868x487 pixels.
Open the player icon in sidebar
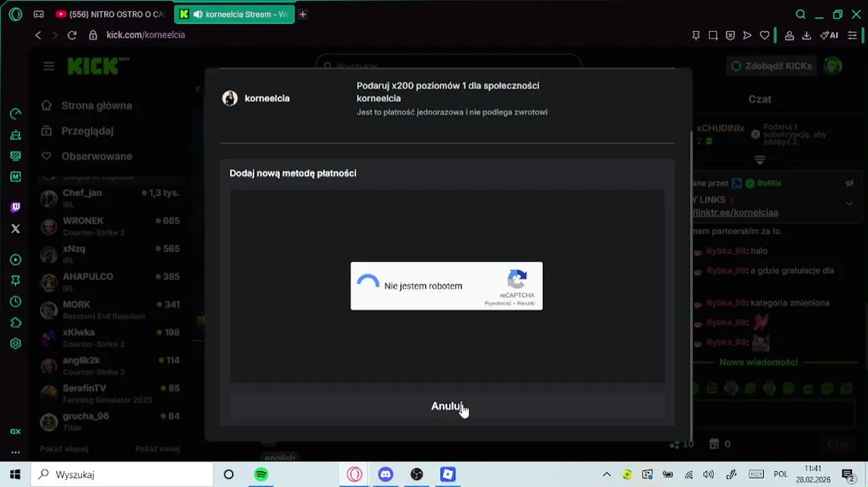16,260
